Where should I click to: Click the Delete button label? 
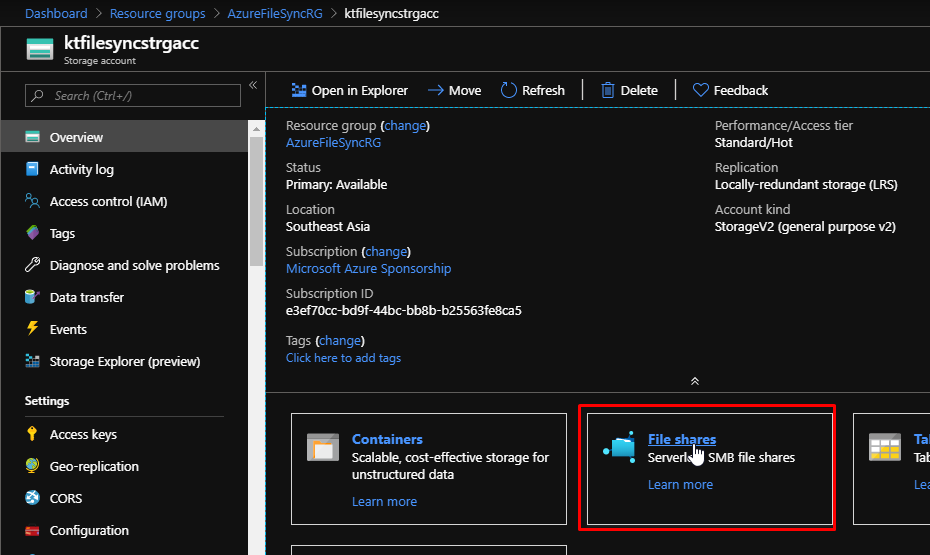[639, 90]
